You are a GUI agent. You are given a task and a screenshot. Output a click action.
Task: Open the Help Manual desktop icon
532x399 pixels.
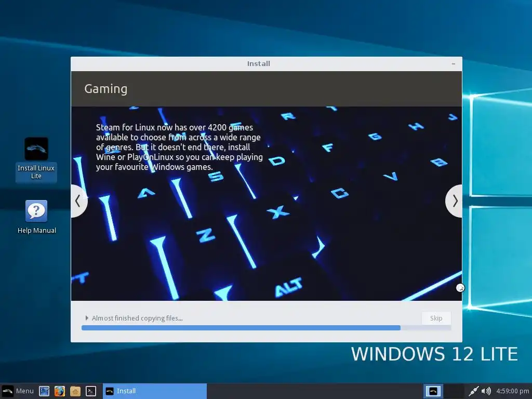[36, 217]
